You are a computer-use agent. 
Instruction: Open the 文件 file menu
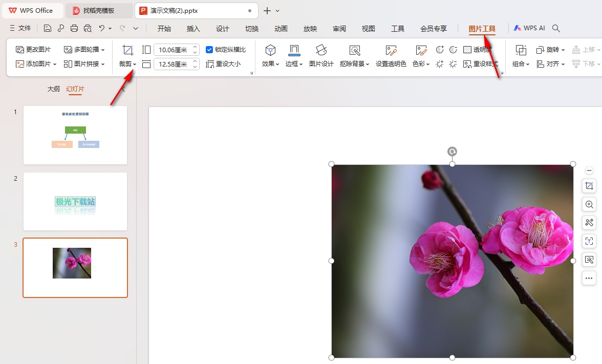tap(20, 28)
